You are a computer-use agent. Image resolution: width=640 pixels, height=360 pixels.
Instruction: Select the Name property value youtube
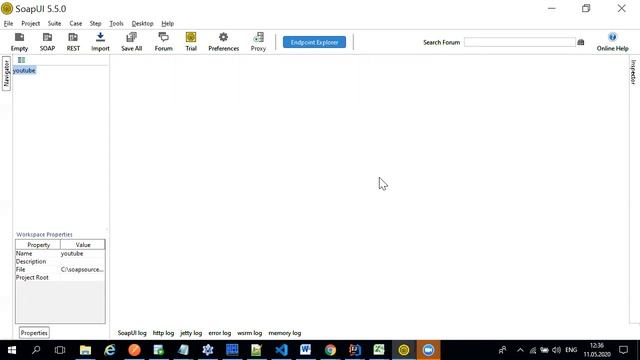point(72,253)
